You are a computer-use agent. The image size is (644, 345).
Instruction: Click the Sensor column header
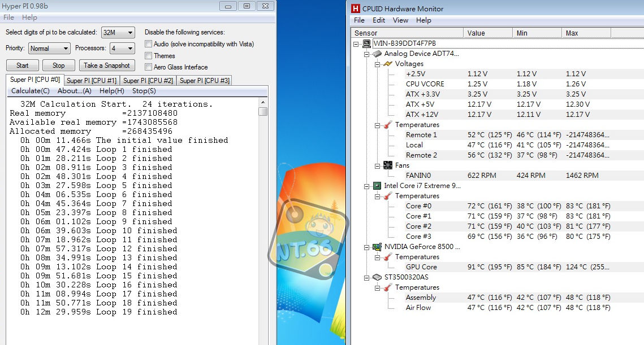(408, 33)
